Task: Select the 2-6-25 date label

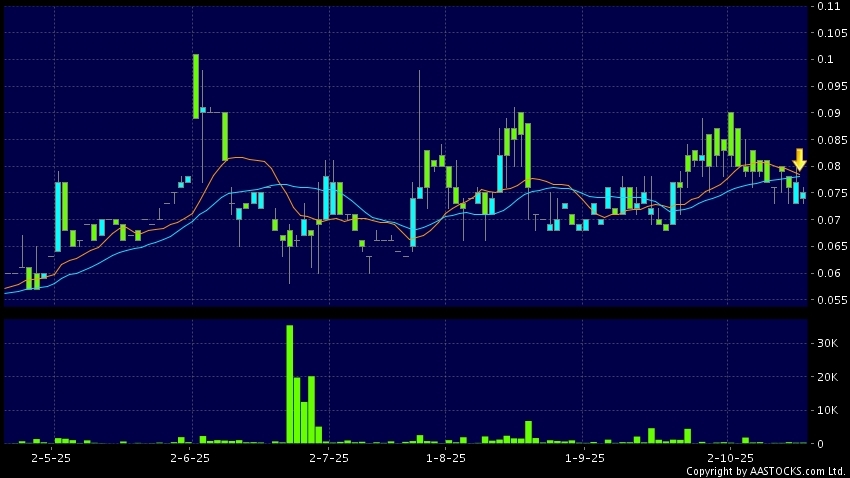Action: [190, 458]
